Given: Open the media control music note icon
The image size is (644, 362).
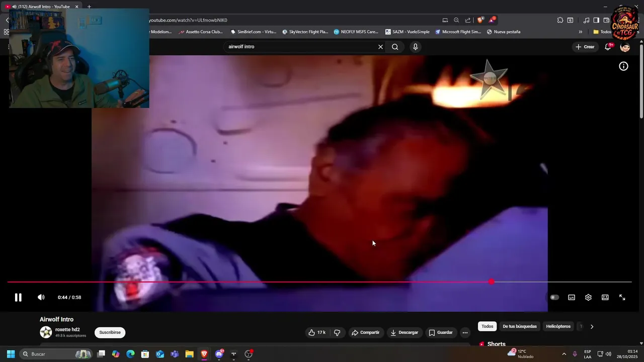Looking at the screenshot, I should pos(586,20).
